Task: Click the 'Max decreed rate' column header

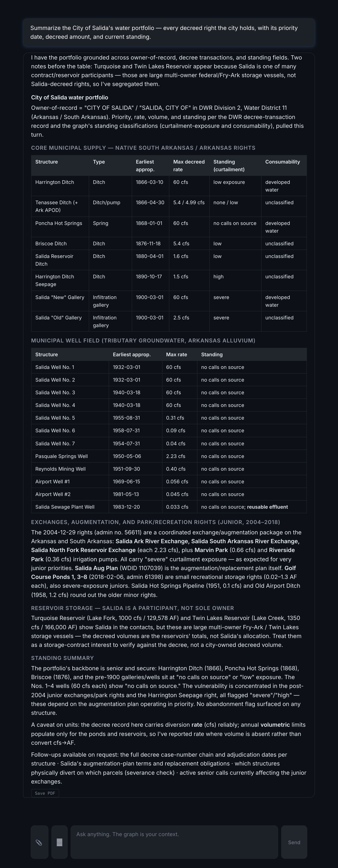Action: coord(189,165)
